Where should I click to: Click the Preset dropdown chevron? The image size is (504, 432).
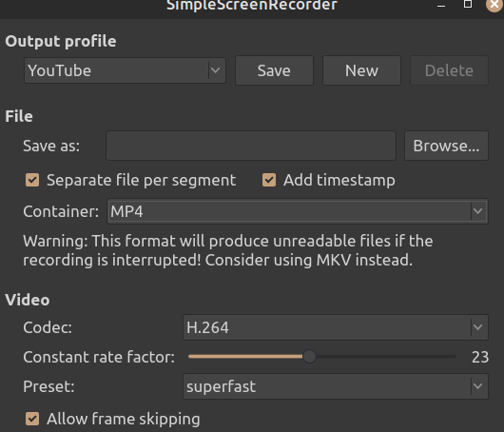(478, 386)
